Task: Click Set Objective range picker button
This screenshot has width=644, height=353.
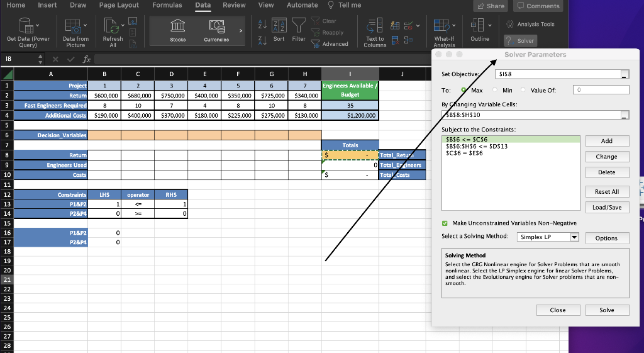Action: pos(625,74)
